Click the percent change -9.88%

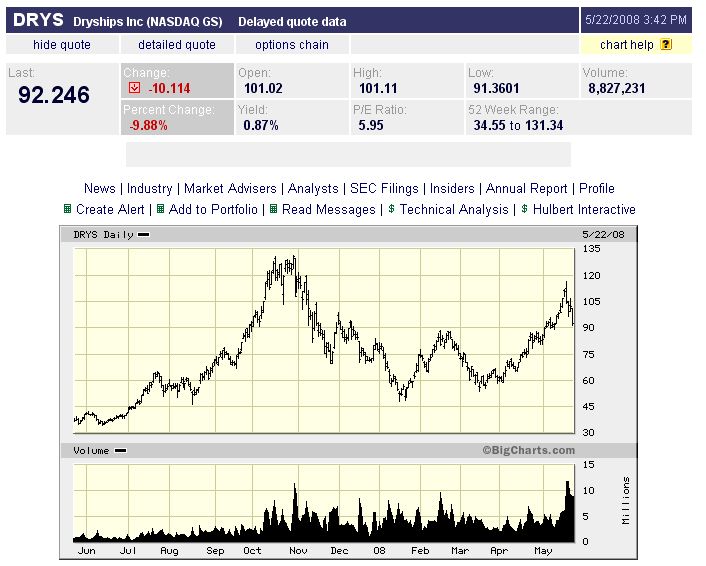coord(148,125)
